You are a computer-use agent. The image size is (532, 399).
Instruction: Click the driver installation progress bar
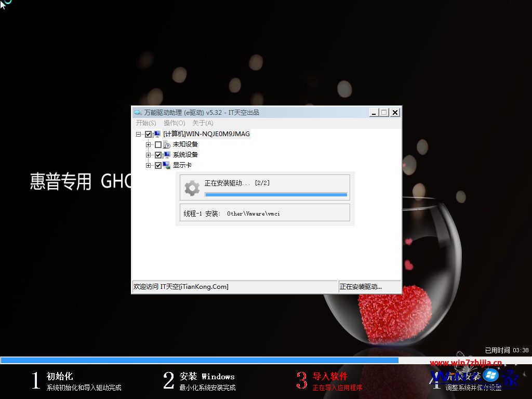click(276, 194)
